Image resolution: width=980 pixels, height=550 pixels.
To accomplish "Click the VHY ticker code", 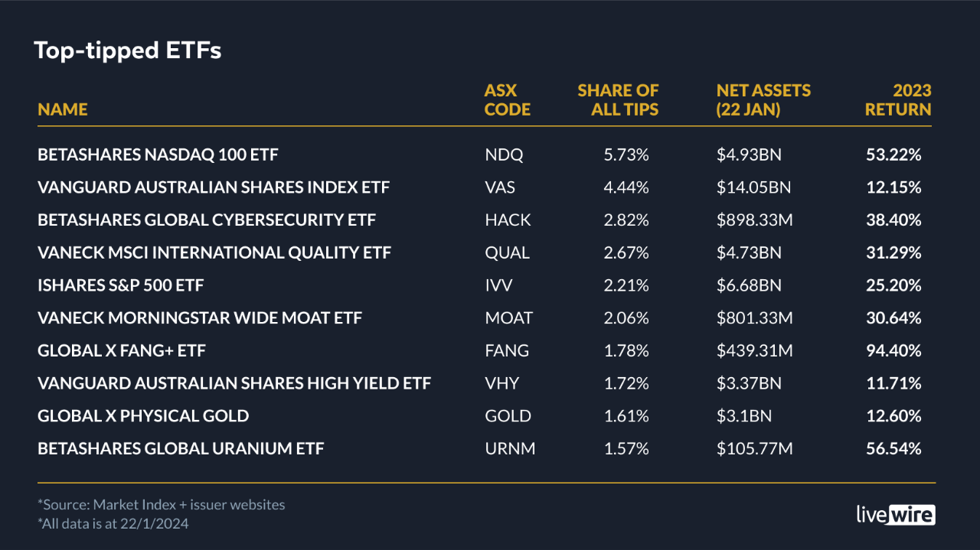I will 501,383.
